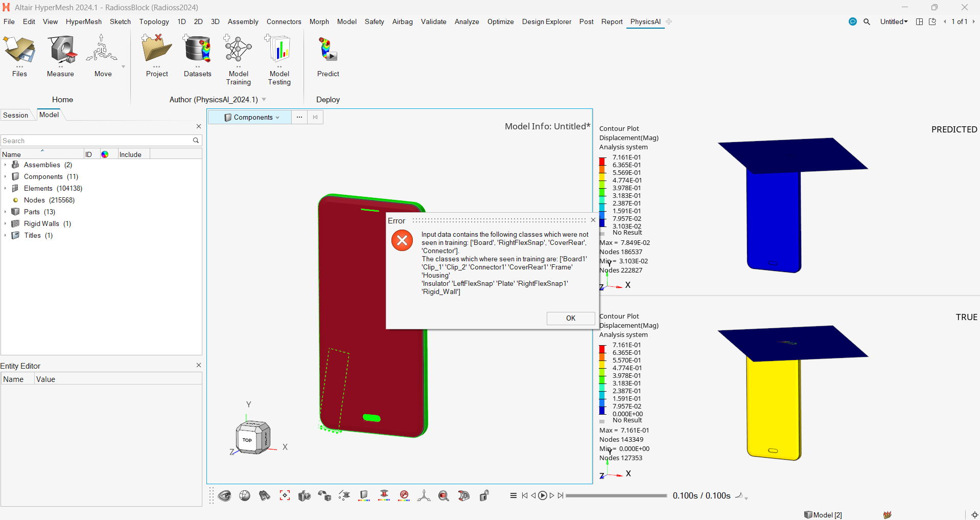Close the Error dialog with X
Screen dimensions: 980x520
click(x=593, y=220)
